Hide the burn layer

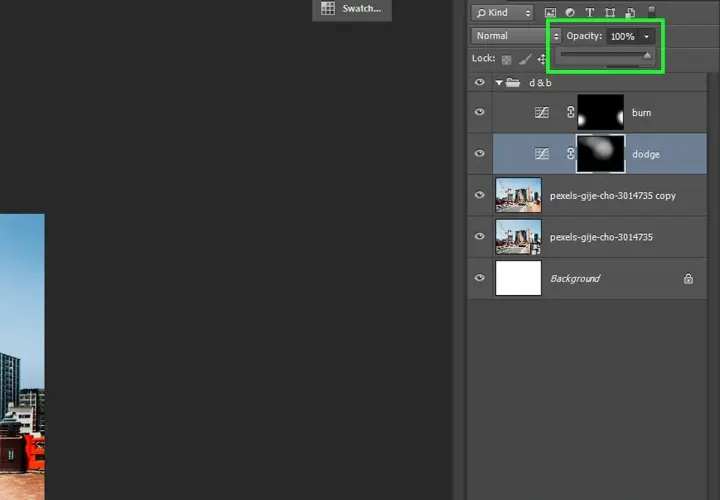[x=479, y=112]
